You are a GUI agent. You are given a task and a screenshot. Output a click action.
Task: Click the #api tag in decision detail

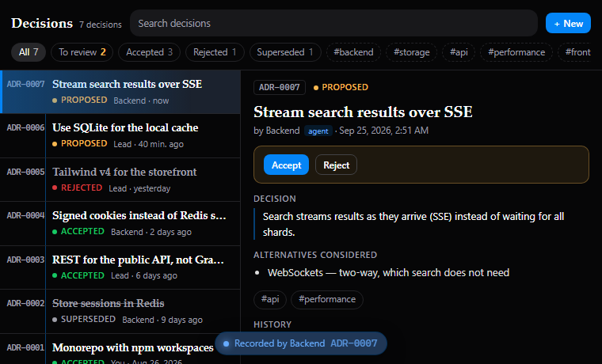270,300
